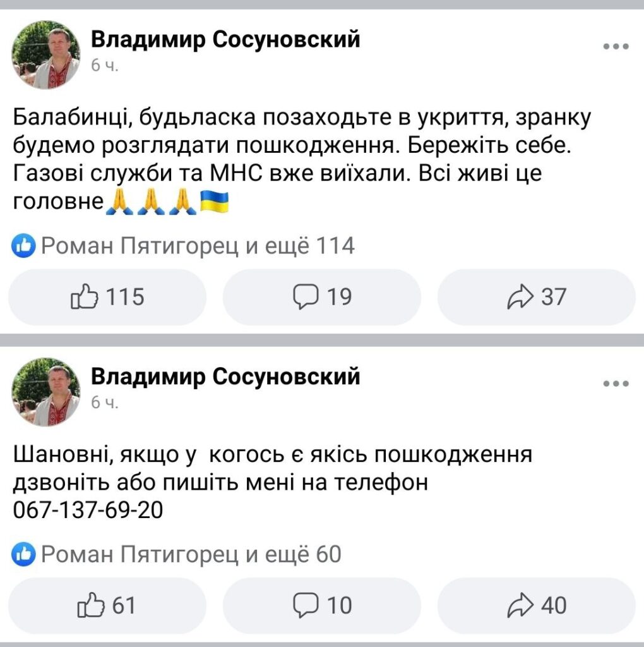View reactions list showing 'и ещё 60'
The width and height of the screenshot is (644, 647).
click(x=191, y=555)
